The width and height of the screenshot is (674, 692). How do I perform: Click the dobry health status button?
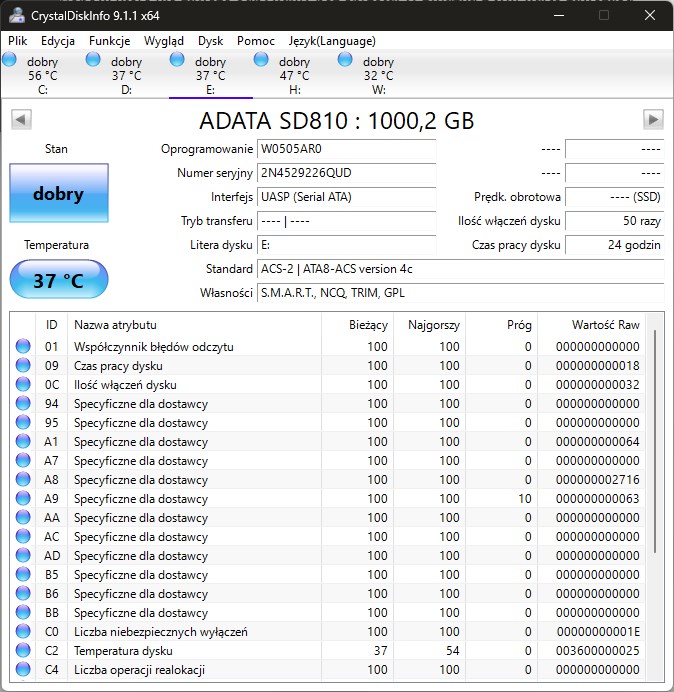(59, 193)
